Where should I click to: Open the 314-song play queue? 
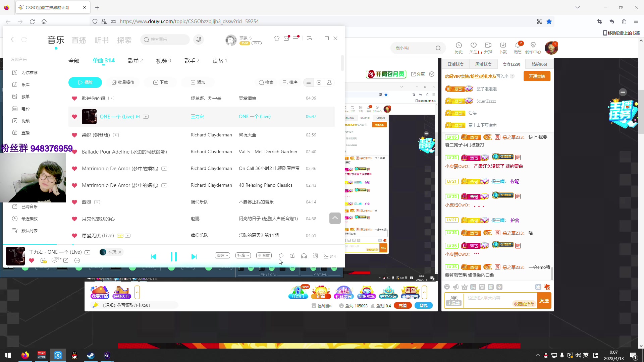[x=329, y=256]
